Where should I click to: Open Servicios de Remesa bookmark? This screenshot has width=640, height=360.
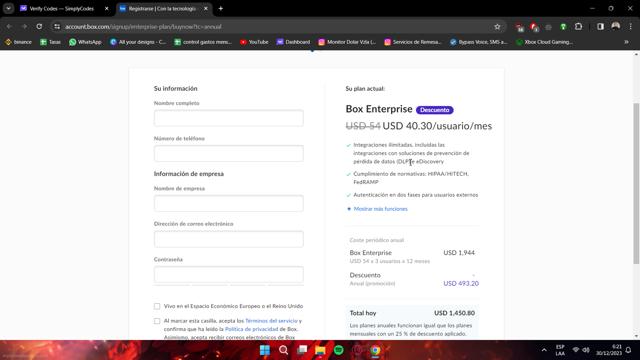pyautogui.click(x=413, y=42)
